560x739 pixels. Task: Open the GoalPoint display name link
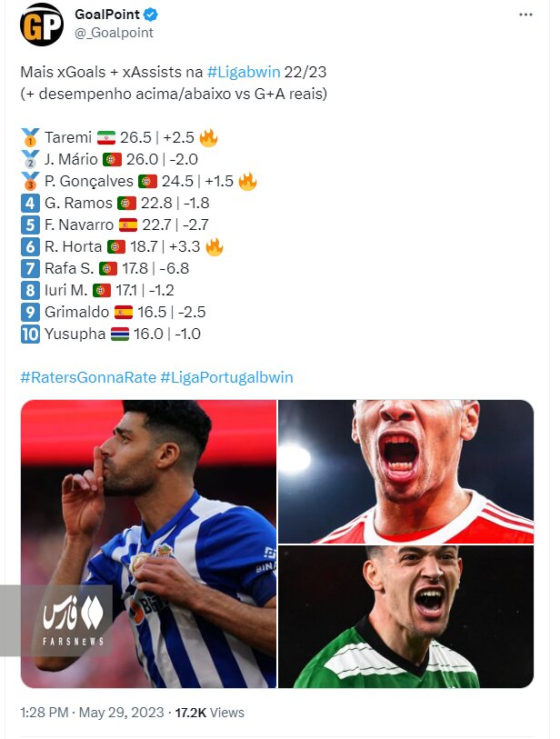coord(107,15)
